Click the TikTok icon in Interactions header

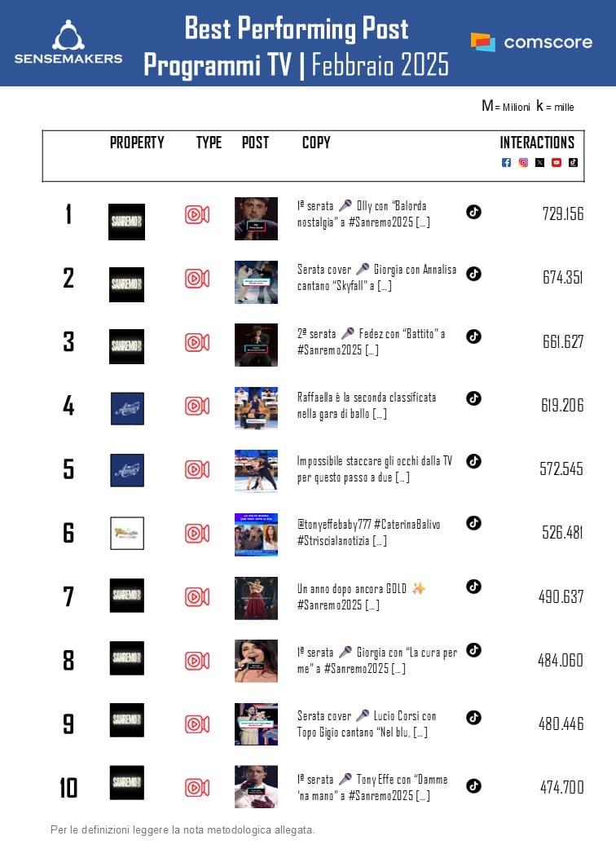(573, 162)
